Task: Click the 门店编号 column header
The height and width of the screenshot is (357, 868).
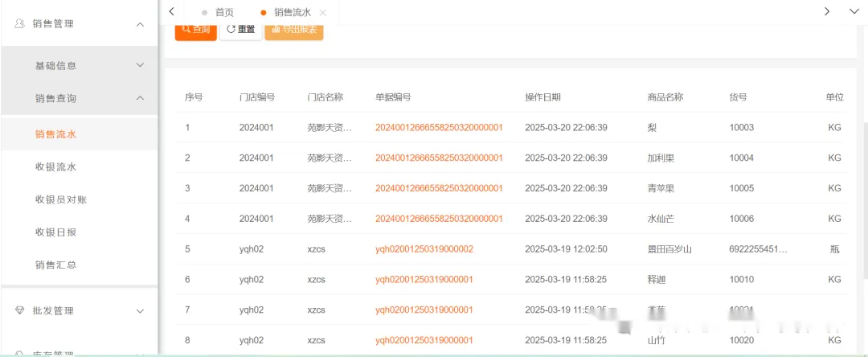Action: click(257, 96)
